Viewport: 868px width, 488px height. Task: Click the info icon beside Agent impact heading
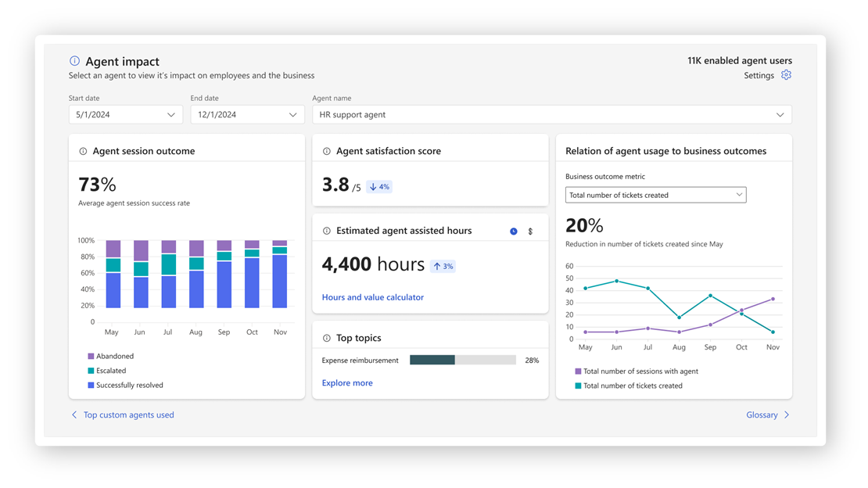click(74, 60)
